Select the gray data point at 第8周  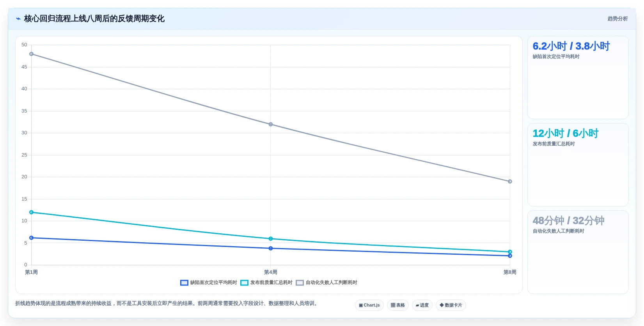pos(510,182)
